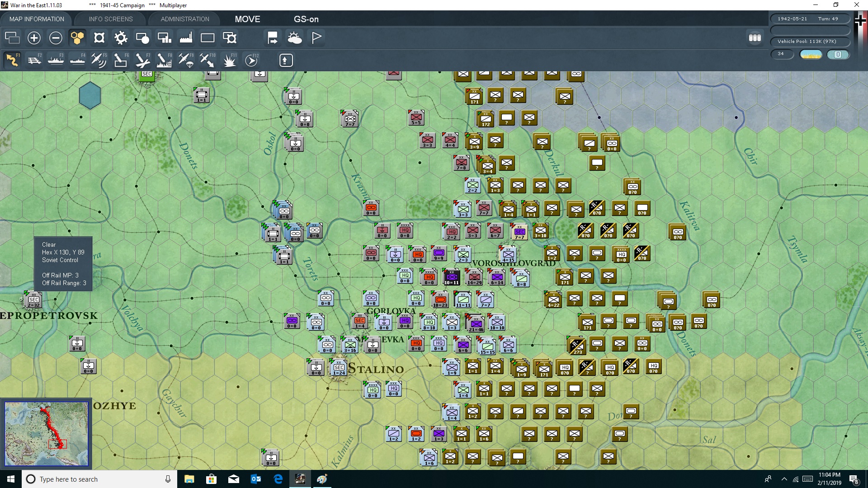Select the 10=23 red armor unit
Image resolution: width=868 pixels, height=488 pixels.
(x=440, y=300)
